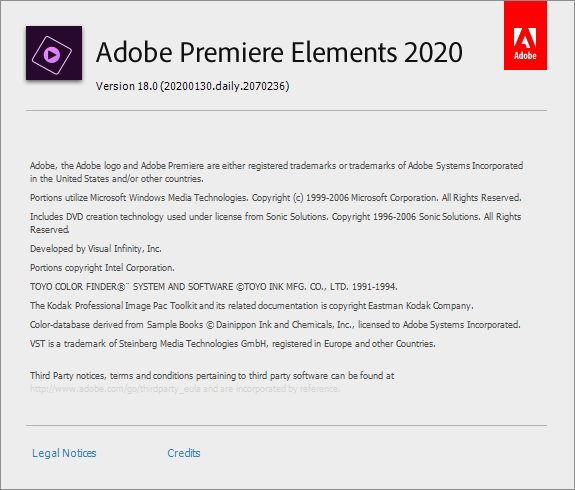Click the separator line below the version
The height and width of the screenshot is (490, 575).
286,110
